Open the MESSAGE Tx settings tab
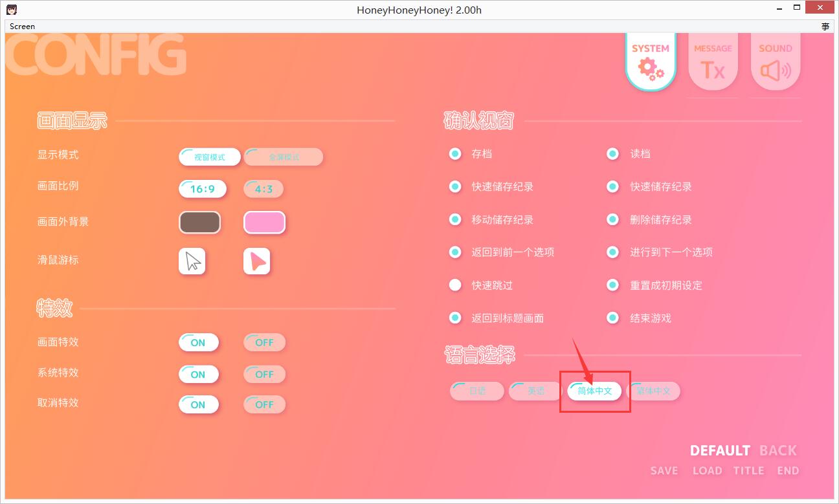The width and height of the screenshot is (839, 504). click(x=713, y=63)
